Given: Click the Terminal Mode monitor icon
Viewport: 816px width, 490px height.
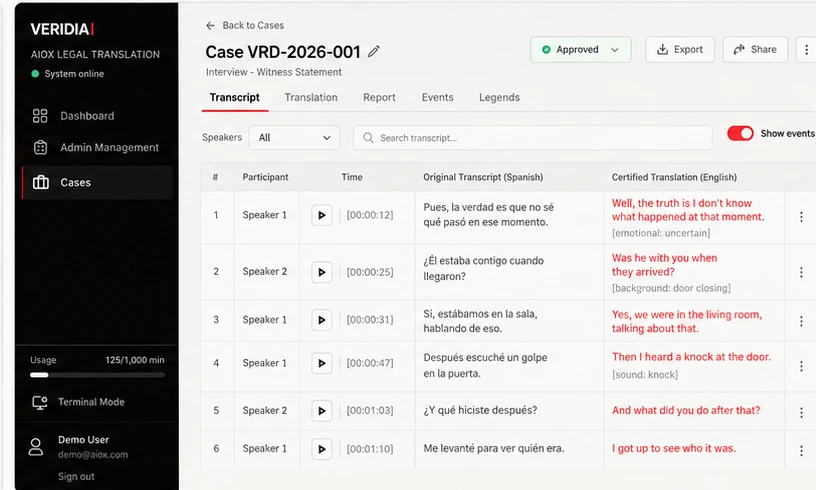Looking at the screenshot, I should coord(40,403).
